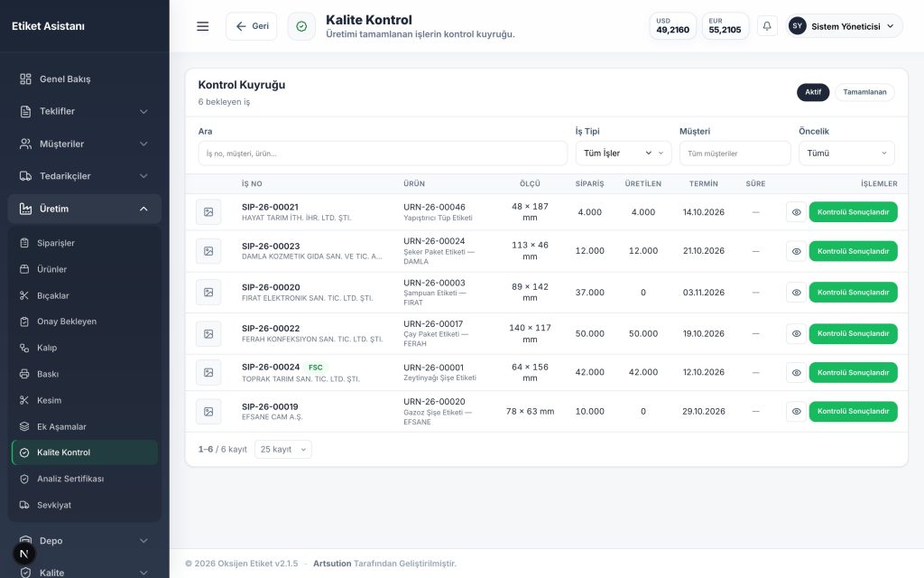Click the Ara search input field
Viewport: 924px width, 578px height.
(383, 154)
